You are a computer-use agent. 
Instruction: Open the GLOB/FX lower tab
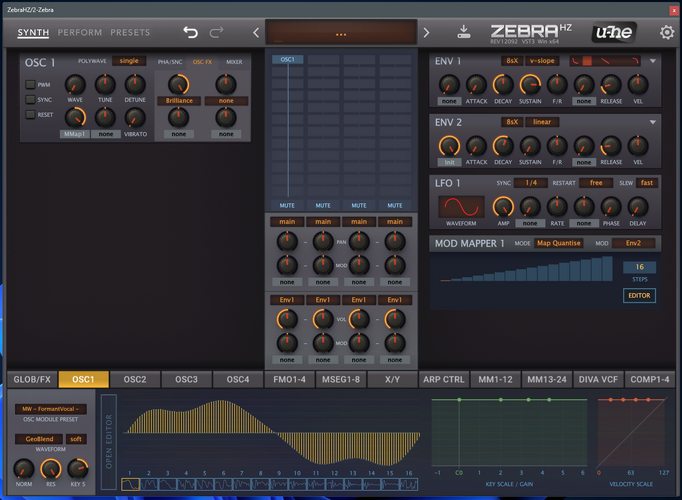point(32,380)
